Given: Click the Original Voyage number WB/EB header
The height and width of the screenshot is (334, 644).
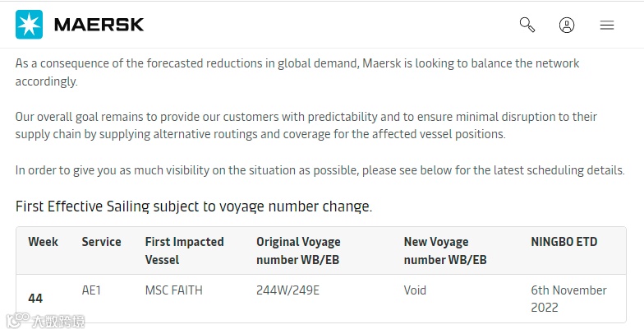Looking at the screenshot, I should (x=298, y=250).
